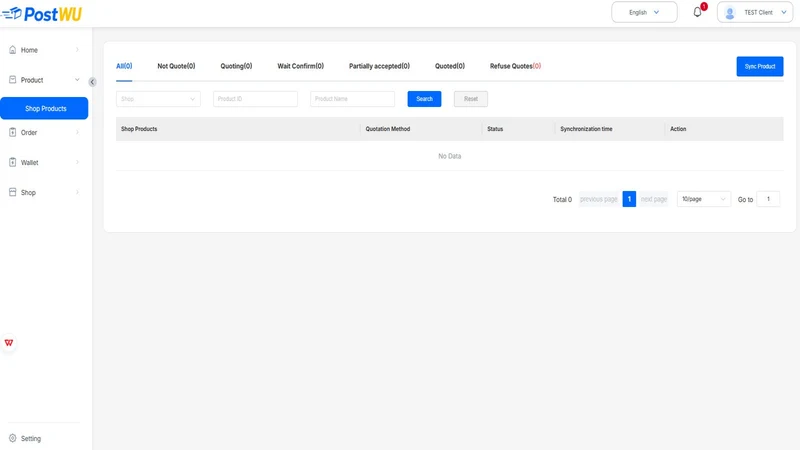
Task: Select page 1 in pagination
Action: pos(629,199)
